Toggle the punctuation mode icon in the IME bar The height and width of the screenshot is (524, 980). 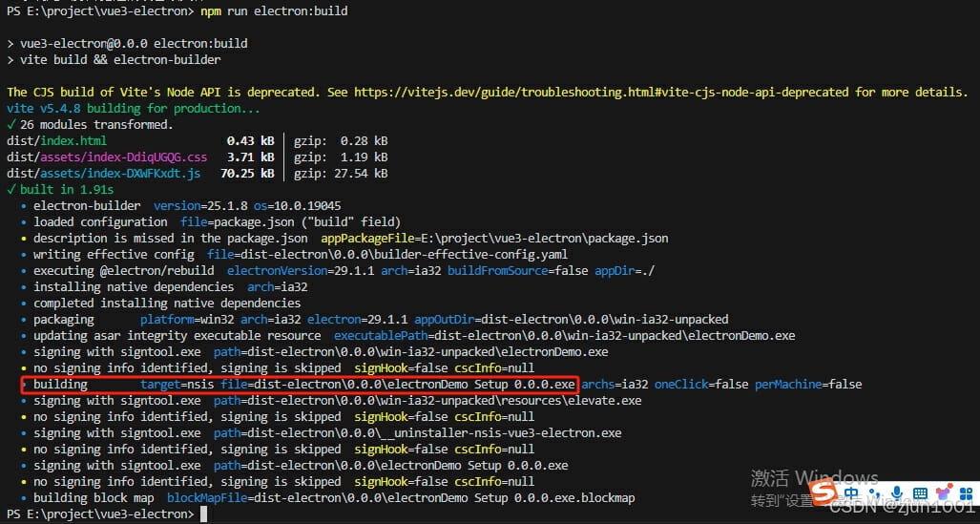875,494
